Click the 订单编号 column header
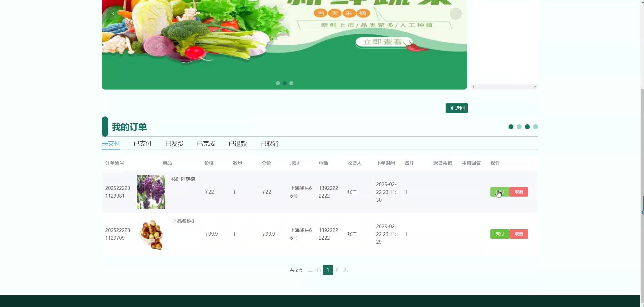The width and height of the screenshot is (644, 307). click(x=115, y=163)
